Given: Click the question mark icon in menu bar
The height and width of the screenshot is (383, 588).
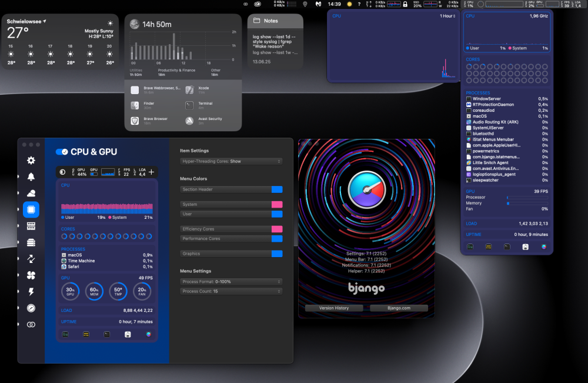Looking at the screenshot, I should point(359,4).
